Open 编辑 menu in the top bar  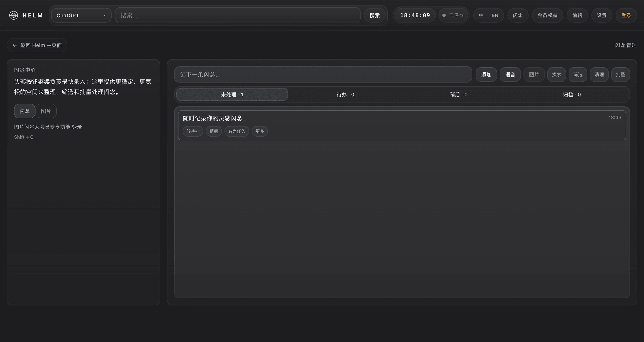pyautogui.click(x=577, y=15)
